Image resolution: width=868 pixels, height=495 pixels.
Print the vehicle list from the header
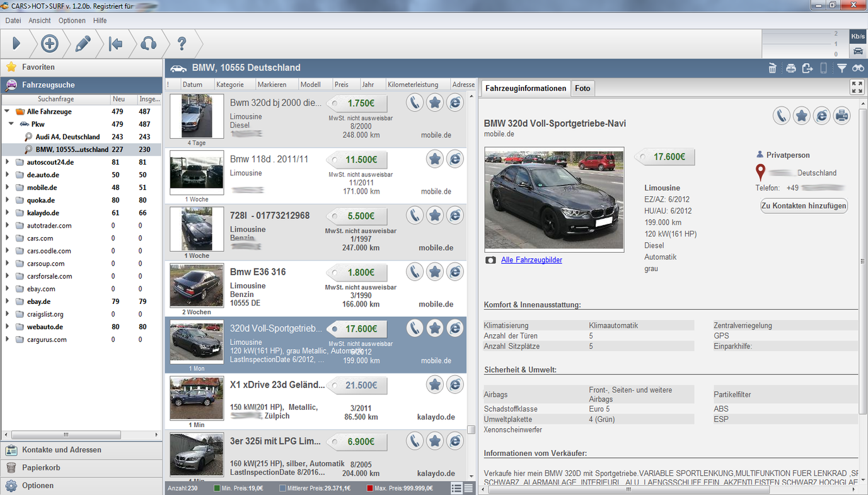790,68
